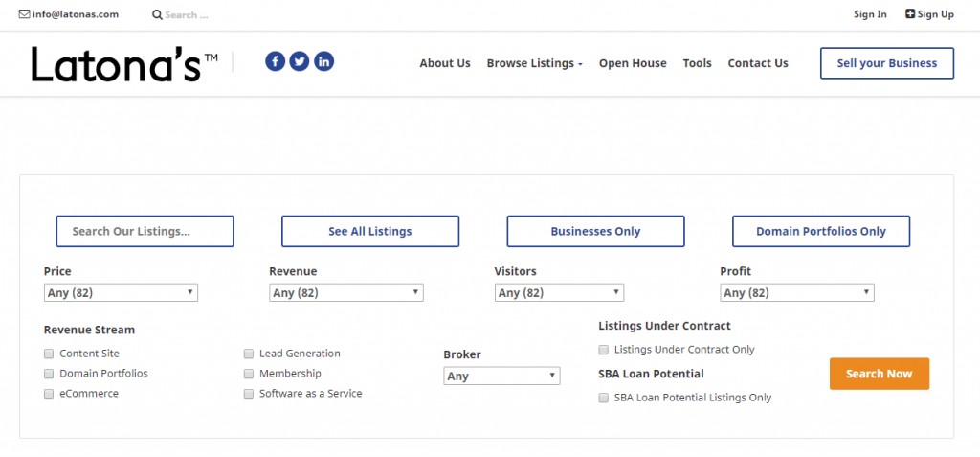980x457 pixels.
Task: Click the Latona's logo
Action: (124, 64)
